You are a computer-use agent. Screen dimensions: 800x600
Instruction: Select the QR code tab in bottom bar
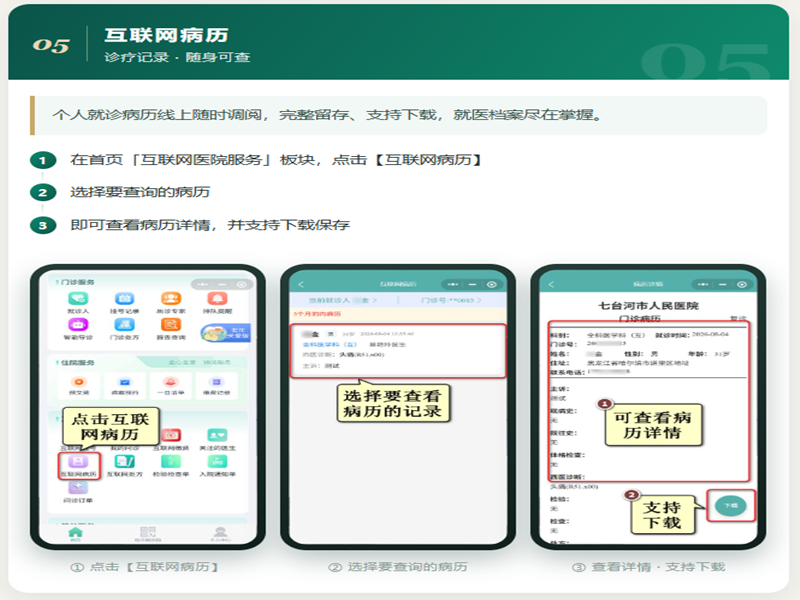coord(148,534)
